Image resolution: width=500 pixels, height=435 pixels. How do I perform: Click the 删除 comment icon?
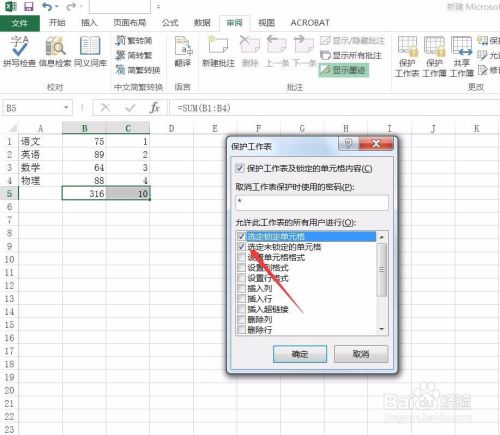tap(250, 52)
